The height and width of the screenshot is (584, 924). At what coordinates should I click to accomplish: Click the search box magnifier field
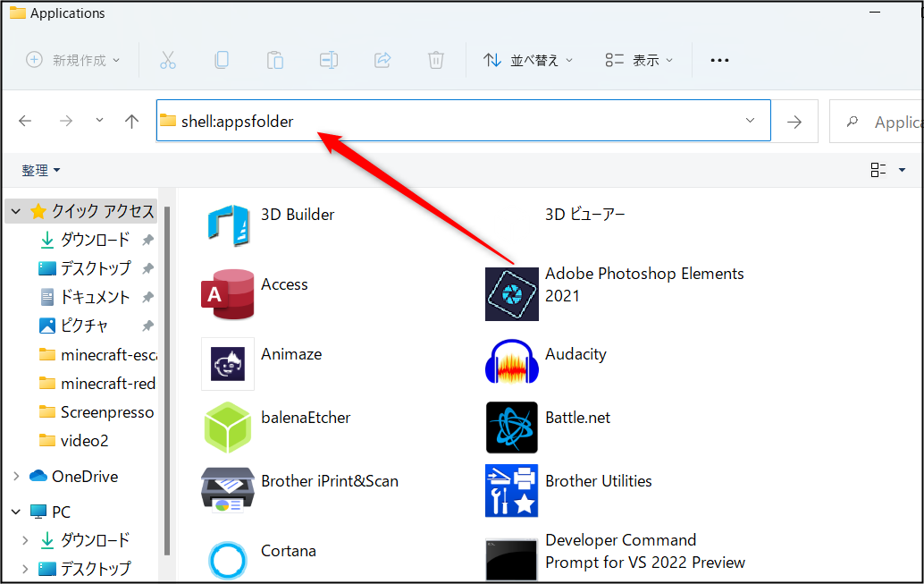pyautogui.click(x=877, y=122)
